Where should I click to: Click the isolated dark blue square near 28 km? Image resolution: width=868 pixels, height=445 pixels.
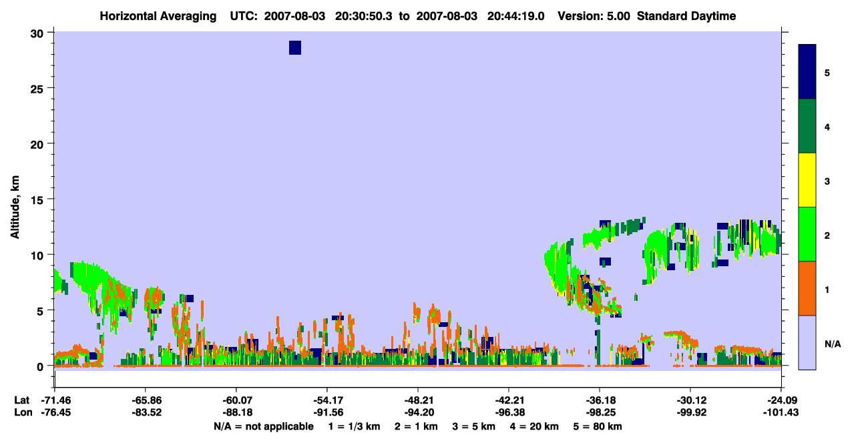[295, 47]
